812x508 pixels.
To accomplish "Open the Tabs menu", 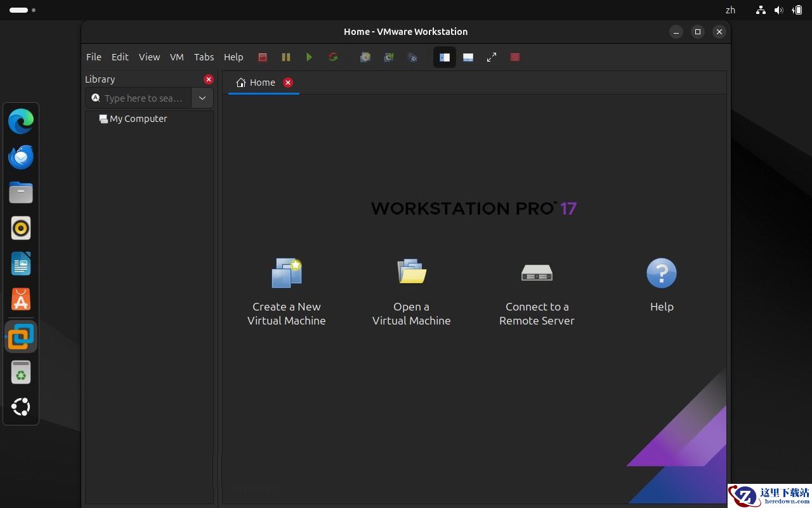I will [204, 57].
